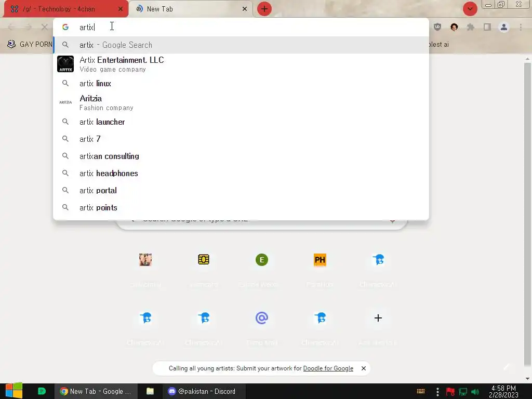Close the New Tab tab

[x=245, y=9]
